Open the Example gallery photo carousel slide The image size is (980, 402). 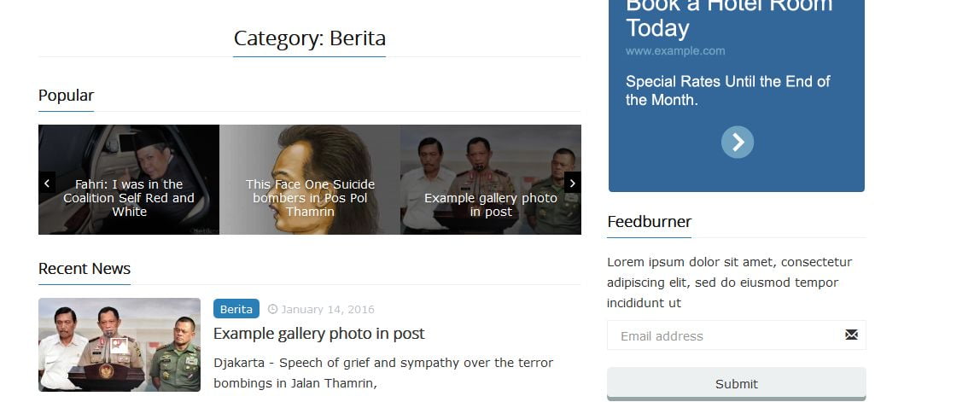pos(491,179)
